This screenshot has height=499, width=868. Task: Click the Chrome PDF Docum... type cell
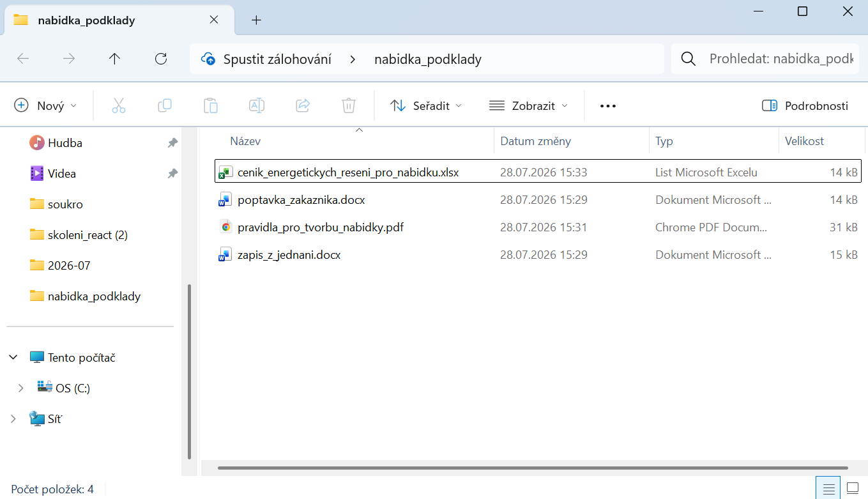[712, 227]
